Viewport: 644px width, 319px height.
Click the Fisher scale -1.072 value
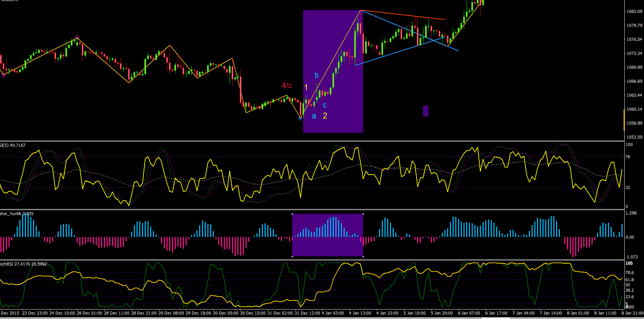click(x=632, y=257)
